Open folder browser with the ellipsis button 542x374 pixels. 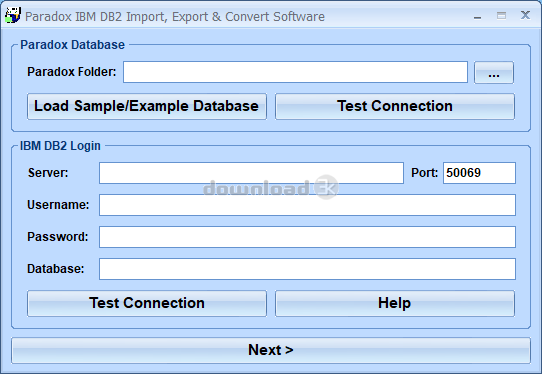494,73
